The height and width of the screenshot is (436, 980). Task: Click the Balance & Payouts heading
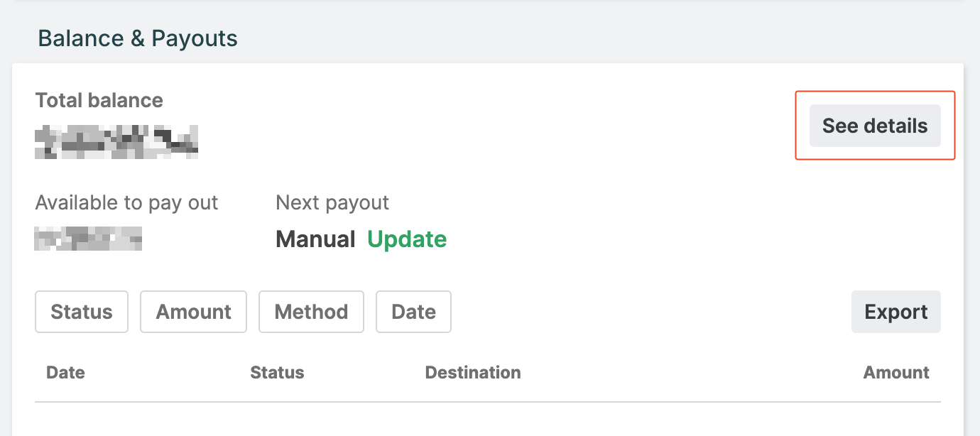coord(138,38)
